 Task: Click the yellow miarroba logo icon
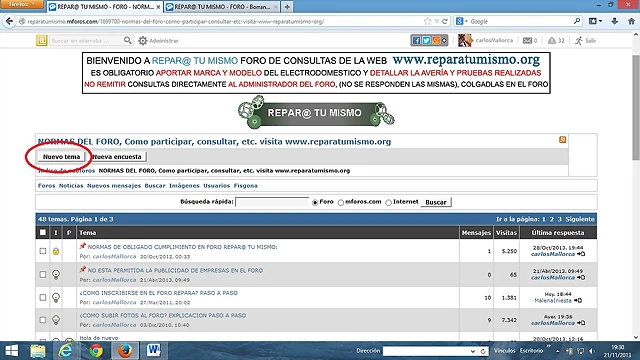[42, 40]
